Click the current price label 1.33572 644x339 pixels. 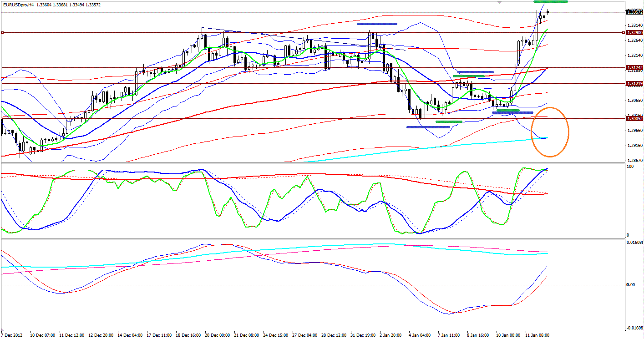[634, 12]
